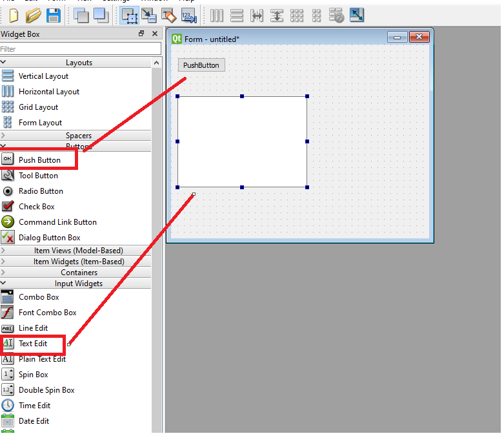Expand Item Widgets (Item-Based) category
Screen dimensions: 504x436
76,262
